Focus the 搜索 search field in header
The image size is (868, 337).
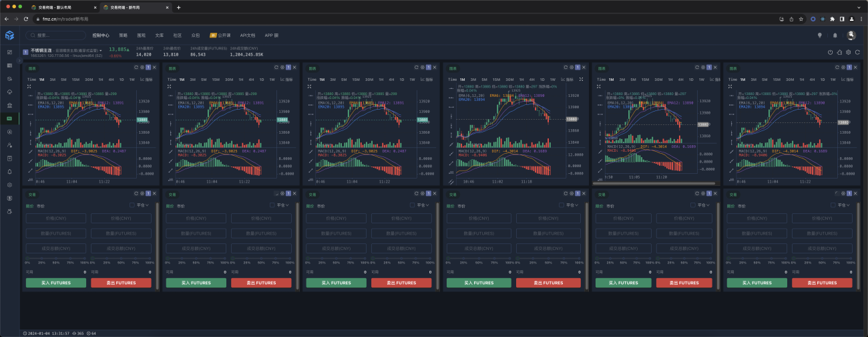tap(56, 35)
